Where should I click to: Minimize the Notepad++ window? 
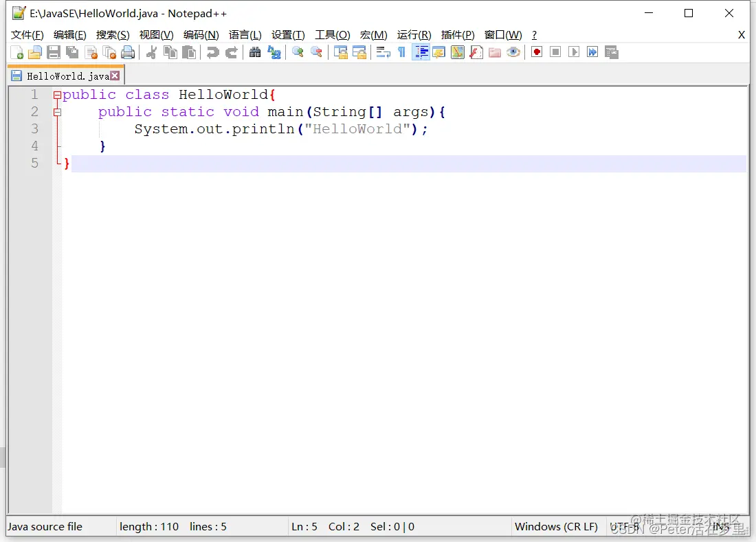649,14
